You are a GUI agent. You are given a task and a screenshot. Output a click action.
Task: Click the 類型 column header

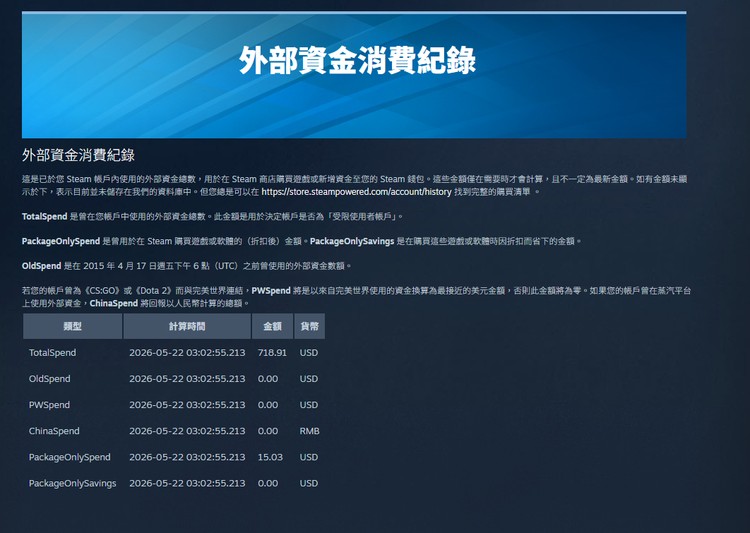pyautogui.click(x=73, y=326)
